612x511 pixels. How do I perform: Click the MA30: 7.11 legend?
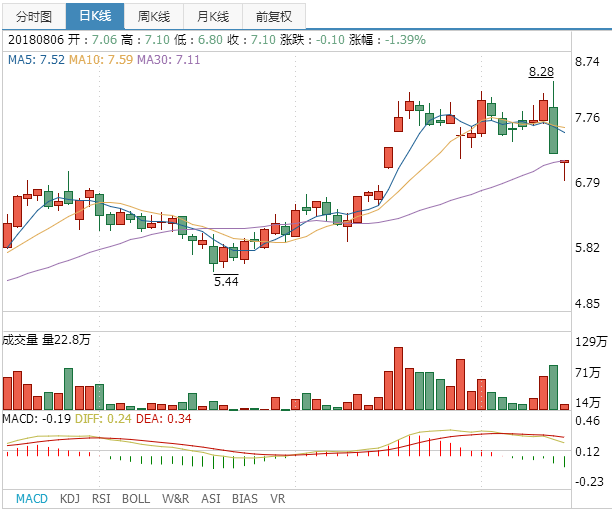coord(168,60)
